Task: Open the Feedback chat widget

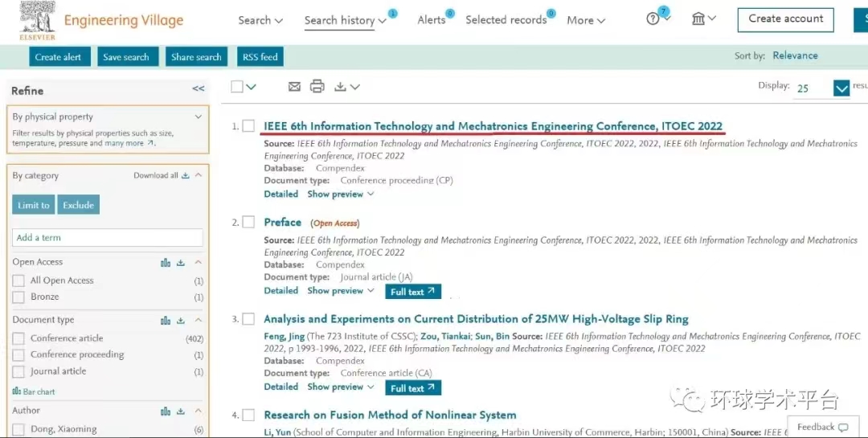Action: tap(823, 427)
